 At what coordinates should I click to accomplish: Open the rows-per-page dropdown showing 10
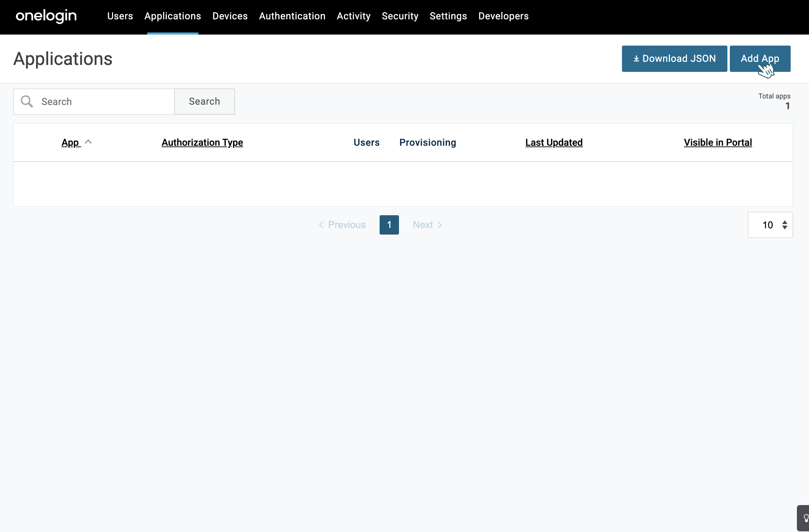click(770, 225)
